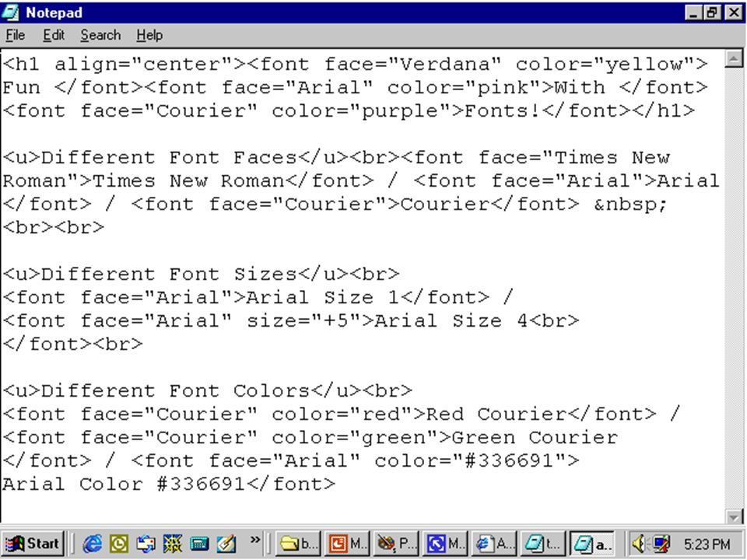Switch to folder window 'b...' in taskbar

coord(298,544)
